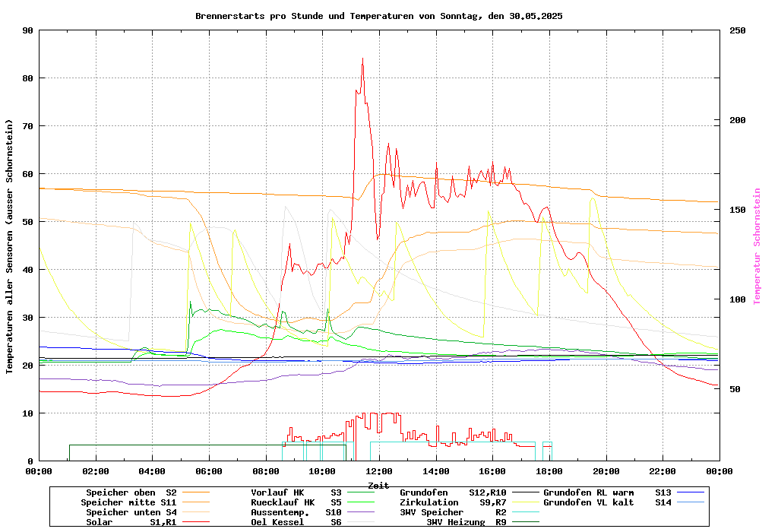The width and height of the screenshot is (778, 532).
Task: Click the chart title 'Brennerstarts pro Stunde'
Action: 378,15
